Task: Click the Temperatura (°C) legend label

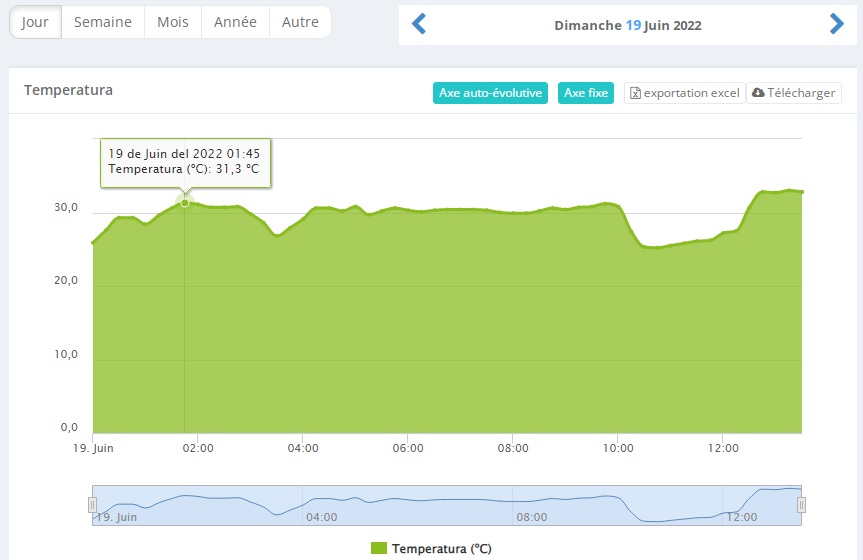Action: coord(441,548)
